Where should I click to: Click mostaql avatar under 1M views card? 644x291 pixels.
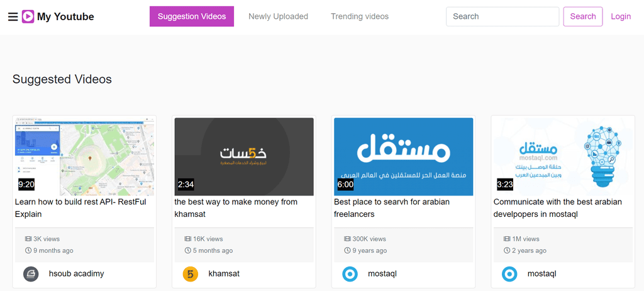click(x=509, y=274)
